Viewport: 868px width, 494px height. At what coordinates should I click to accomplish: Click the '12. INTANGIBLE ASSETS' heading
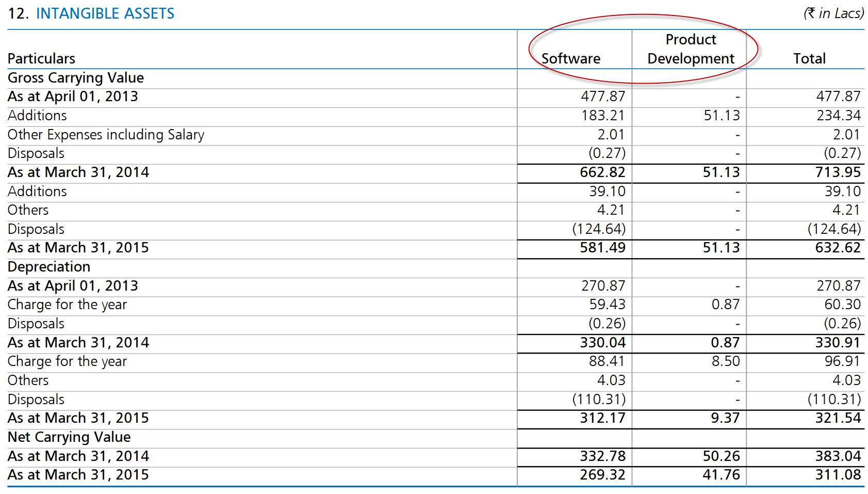point(91,13)
